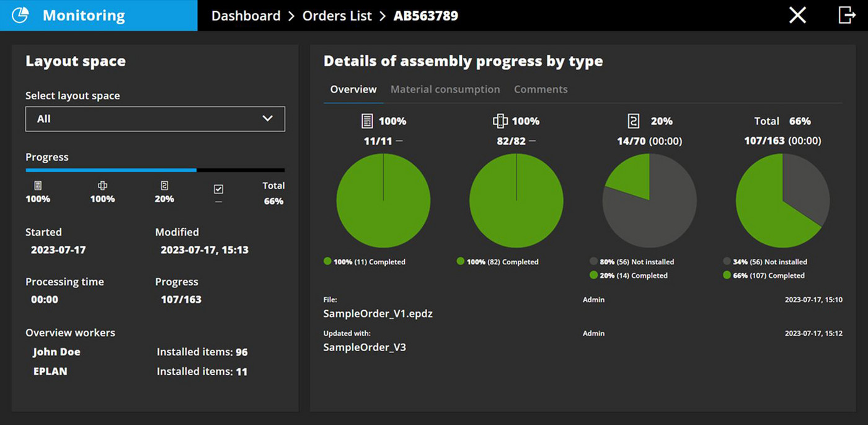Select the mounting progress icon showing 100%

click(x=37, y=186)
